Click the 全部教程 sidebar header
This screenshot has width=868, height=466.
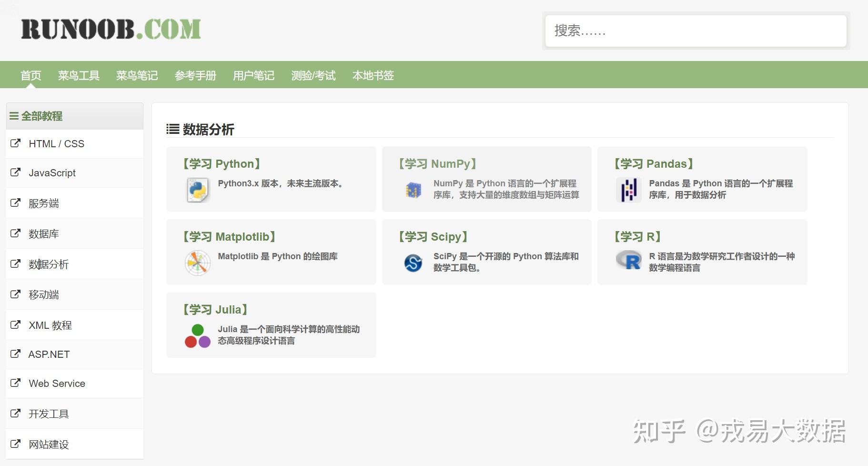pyautogui.click(x=75, y=116)
